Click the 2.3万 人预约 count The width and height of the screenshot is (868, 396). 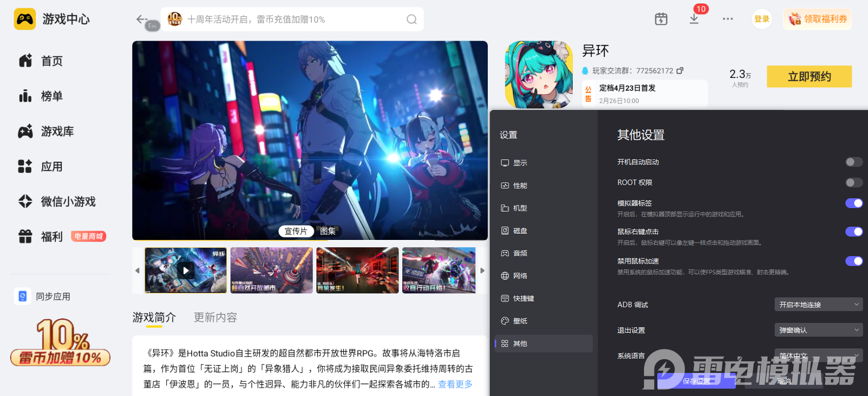[x=740, y=78]
